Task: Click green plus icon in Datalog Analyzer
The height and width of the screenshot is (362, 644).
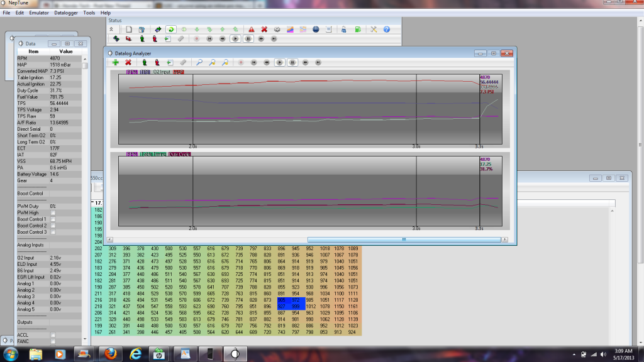Action: coord(115,62)
